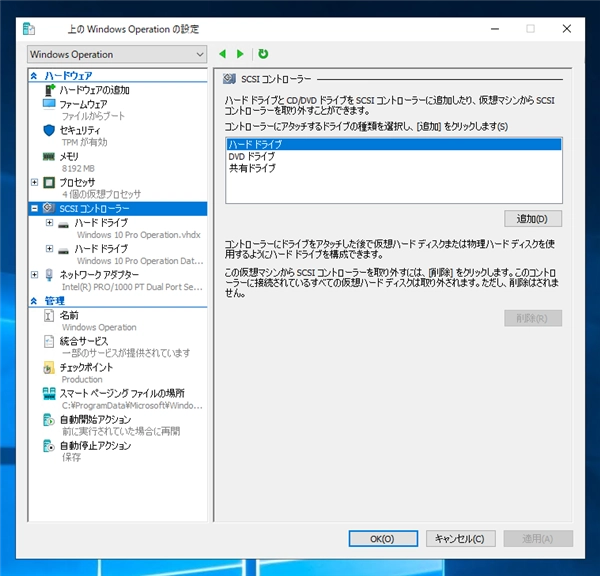Expand the Operation Dat... hard drive node
This screenshot has width=600, height=576.
click(x=49, y=248)
